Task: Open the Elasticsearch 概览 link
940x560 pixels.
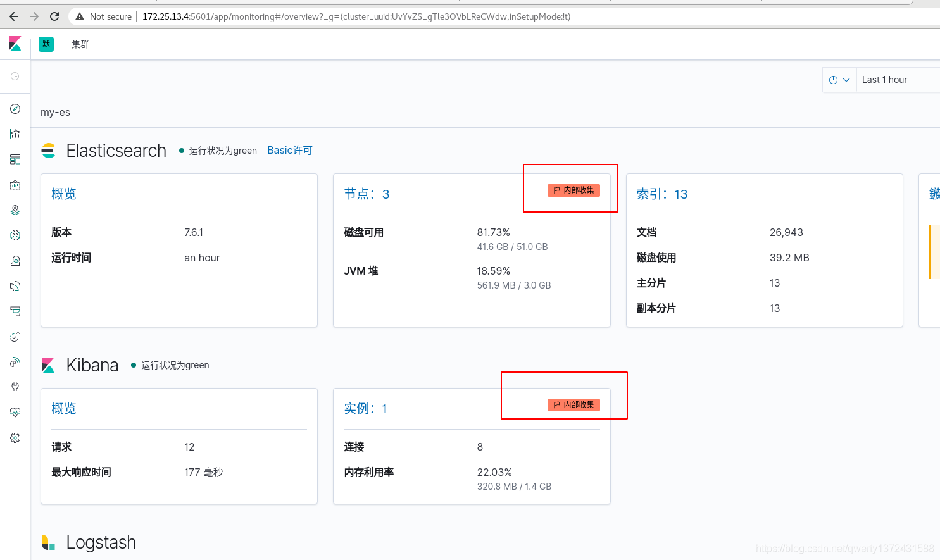Action: (x=64, y=194)
